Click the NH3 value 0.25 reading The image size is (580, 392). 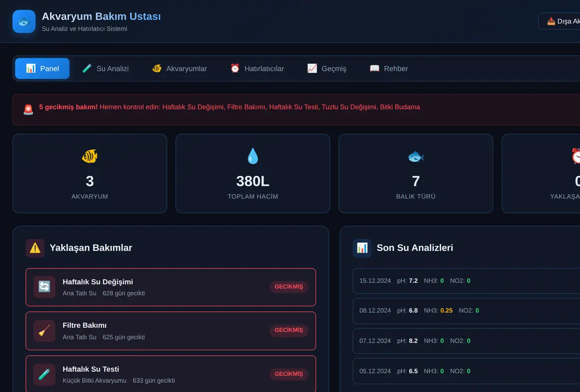tap(447, 311)
